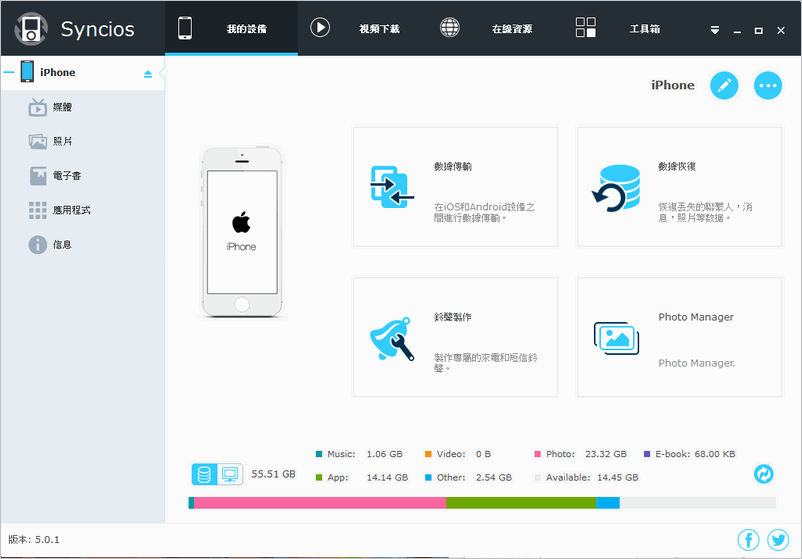Open the Photo Manager card

(679, 337)
